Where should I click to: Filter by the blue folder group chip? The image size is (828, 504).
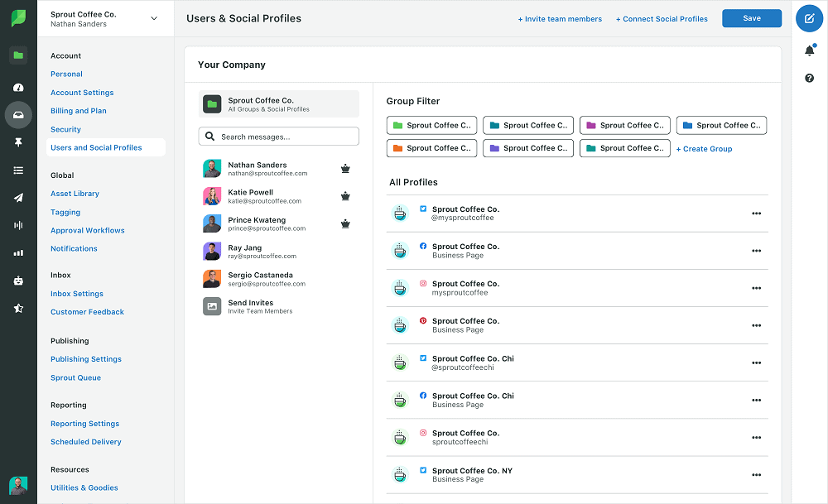click(721, 126)
